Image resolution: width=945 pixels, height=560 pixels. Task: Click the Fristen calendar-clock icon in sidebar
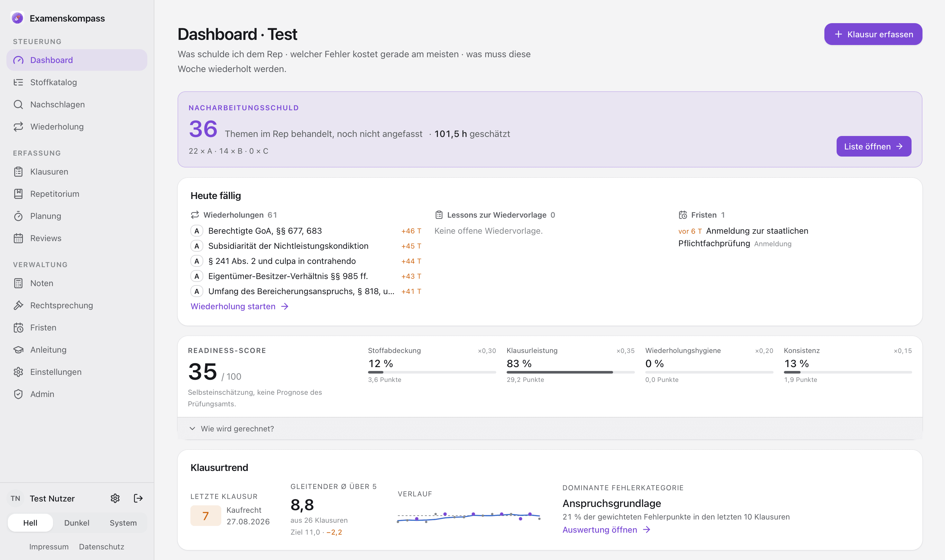(x=18, y=328)
